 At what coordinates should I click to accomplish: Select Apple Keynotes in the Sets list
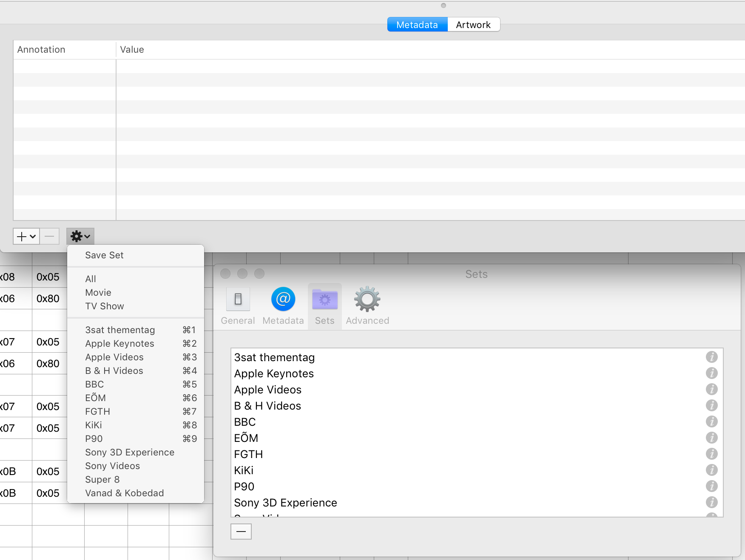point(477,373)
